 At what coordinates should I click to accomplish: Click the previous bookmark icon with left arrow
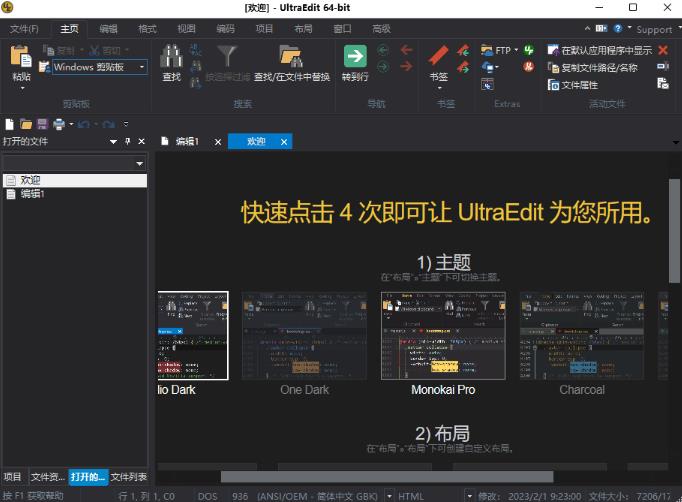point(463,50)
